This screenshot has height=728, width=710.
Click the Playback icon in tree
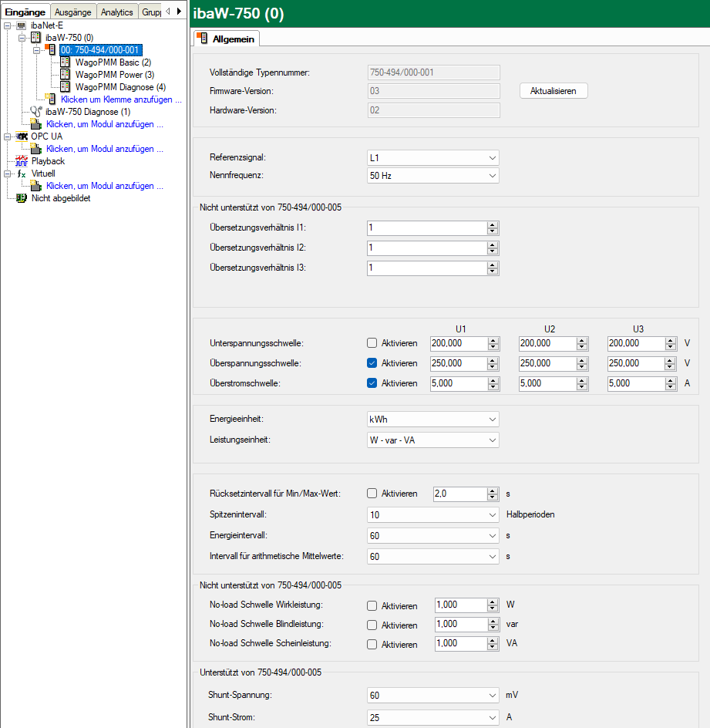point(21,161)
